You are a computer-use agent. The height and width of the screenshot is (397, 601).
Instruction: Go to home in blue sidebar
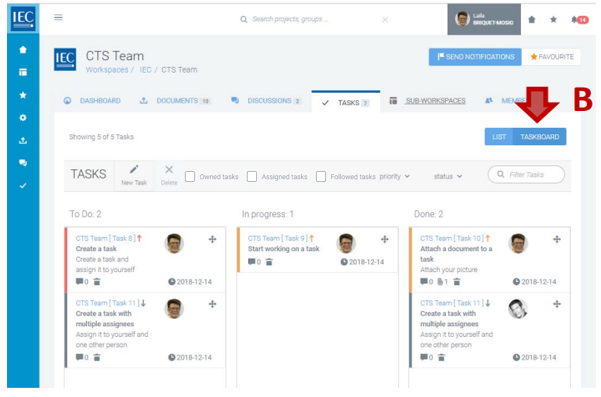(x=23, y=49)
